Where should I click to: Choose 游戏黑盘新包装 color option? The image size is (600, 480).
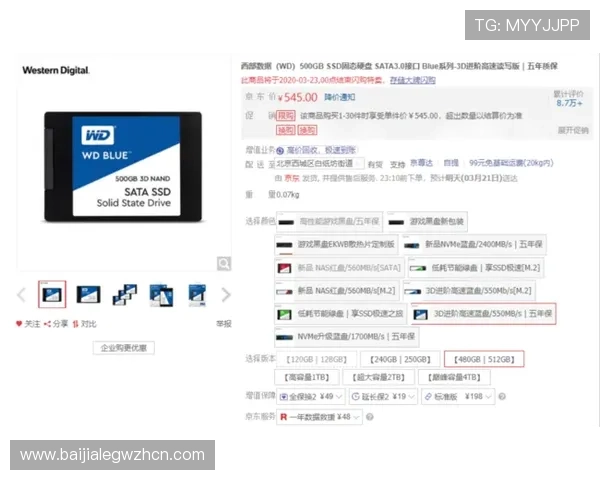click(x=427, y=222)
